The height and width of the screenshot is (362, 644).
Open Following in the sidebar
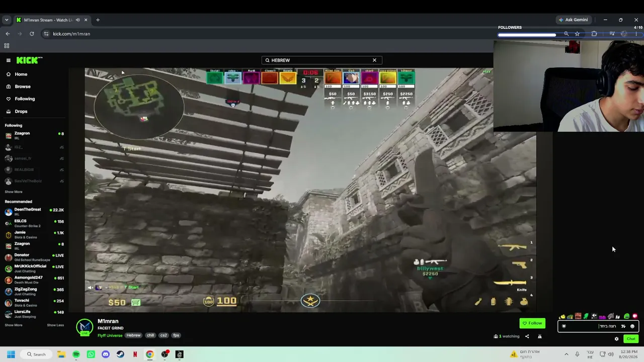[x=21, y=99]
